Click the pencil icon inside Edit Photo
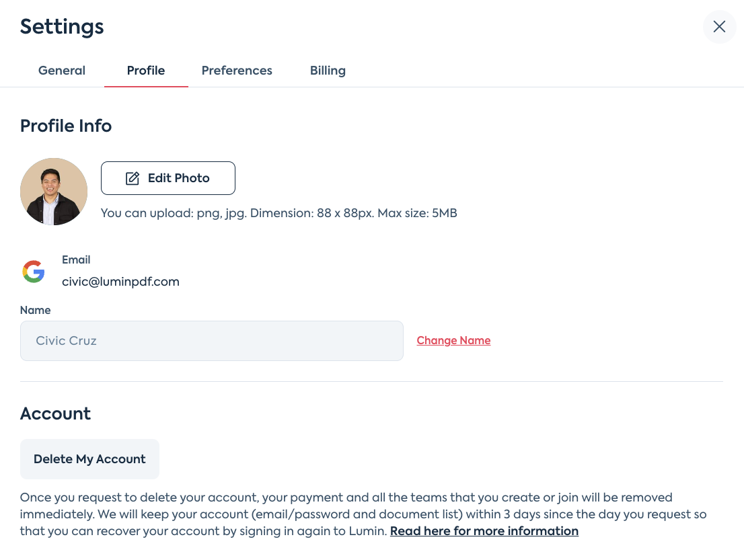The height and width of the screenshot is (560, 744). click(x=133, y=178)
